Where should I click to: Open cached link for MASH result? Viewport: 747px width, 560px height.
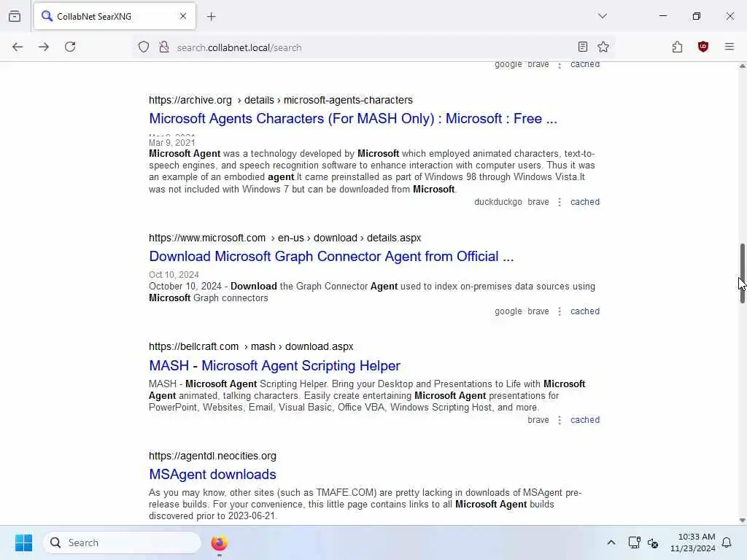tap(585, 420)
